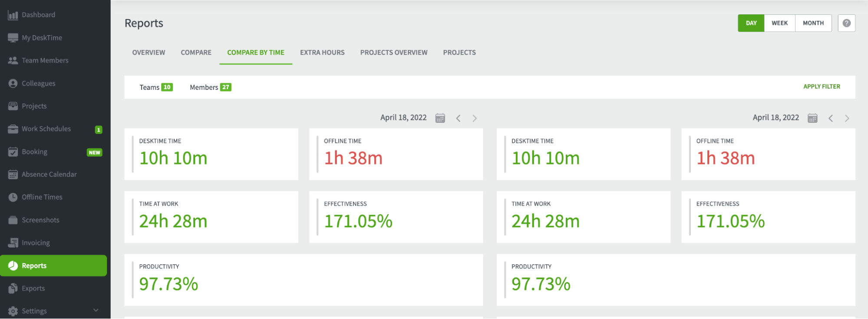The height and width of the screenshot is (319, 868).
Task: Click the Offline Times clock icon
Action: click(x=13, y=197)
